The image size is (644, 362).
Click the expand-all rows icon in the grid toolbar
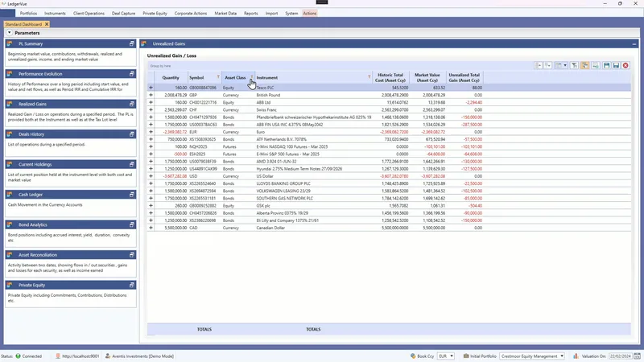(x=548, y=66)
